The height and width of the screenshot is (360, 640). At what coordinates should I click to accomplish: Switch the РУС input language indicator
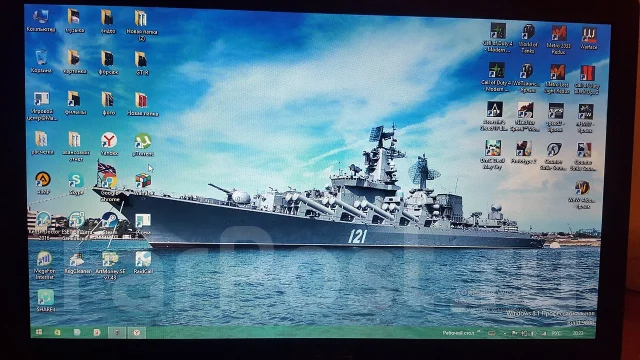click(556, 333)
